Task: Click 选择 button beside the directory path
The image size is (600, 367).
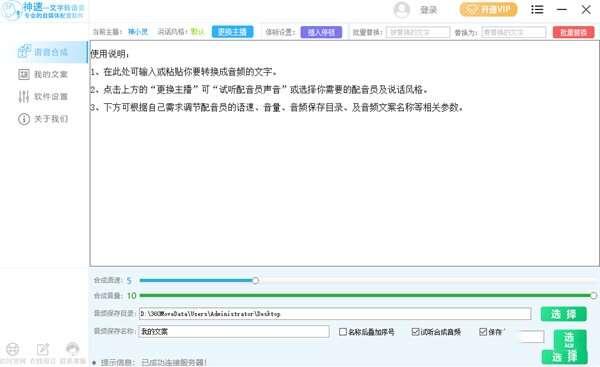Action: click(x=564, y=314)
